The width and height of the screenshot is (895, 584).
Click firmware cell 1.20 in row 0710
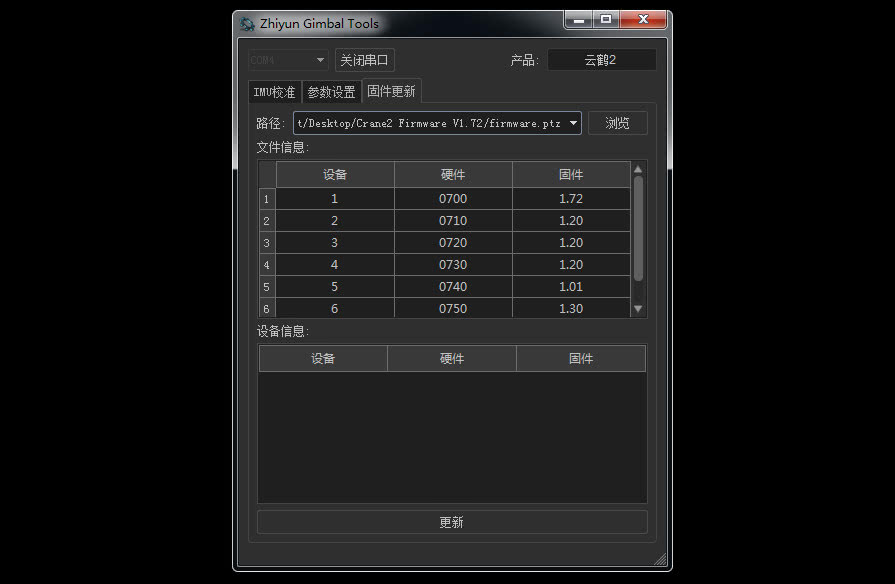pos(571,221)
